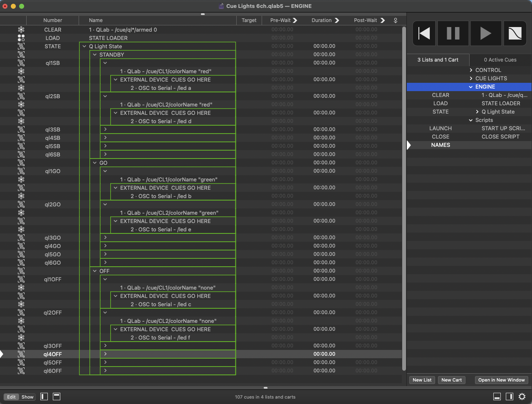
Task: Click the Pause transport icon at top right
Action: [453, 33]
